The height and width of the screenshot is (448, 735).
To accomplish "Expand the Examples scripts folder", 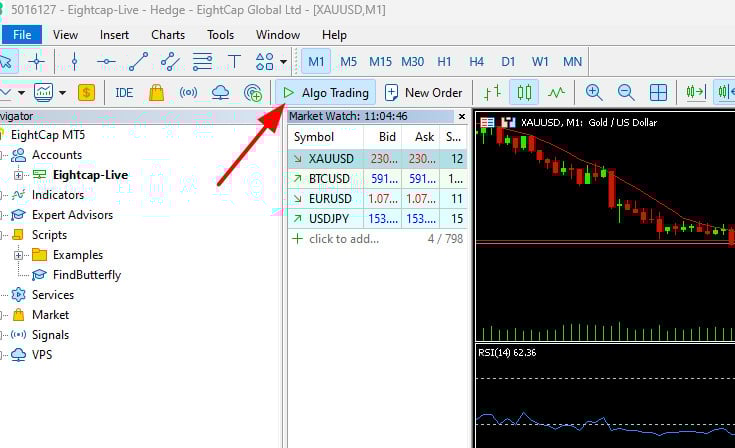I will (18, 255).
